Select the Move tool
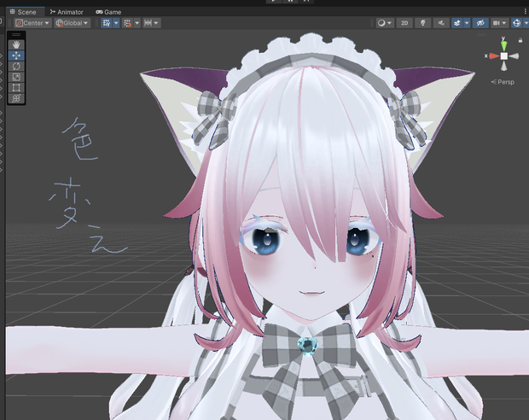Screen dimensions: 529x420 (16, 55)
